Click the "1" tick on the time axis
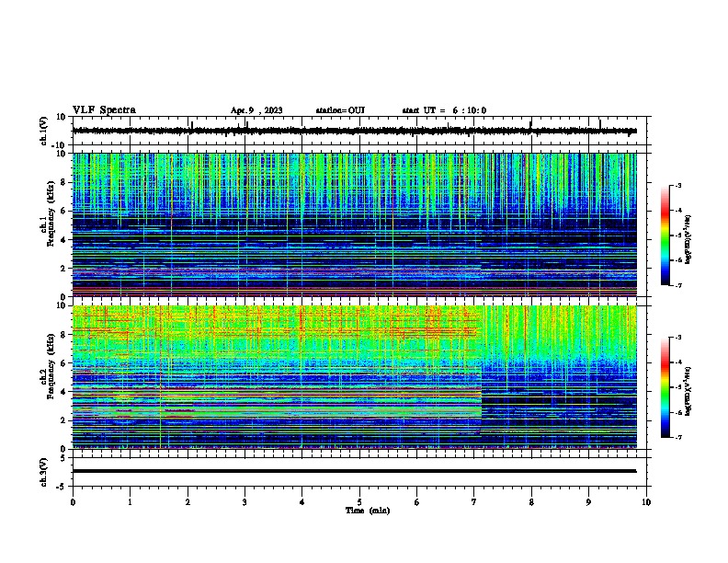 coord(130,502)
